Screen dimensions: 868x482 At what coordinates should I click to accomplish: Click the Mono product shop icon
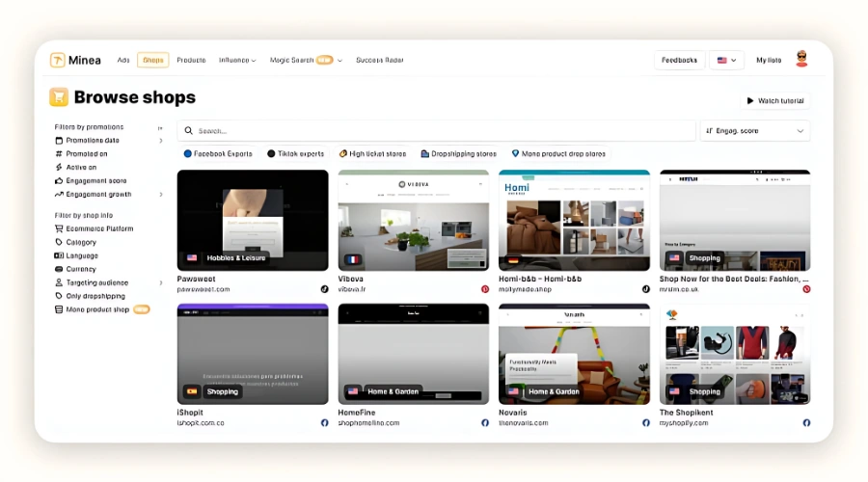[x=59, y=309]
